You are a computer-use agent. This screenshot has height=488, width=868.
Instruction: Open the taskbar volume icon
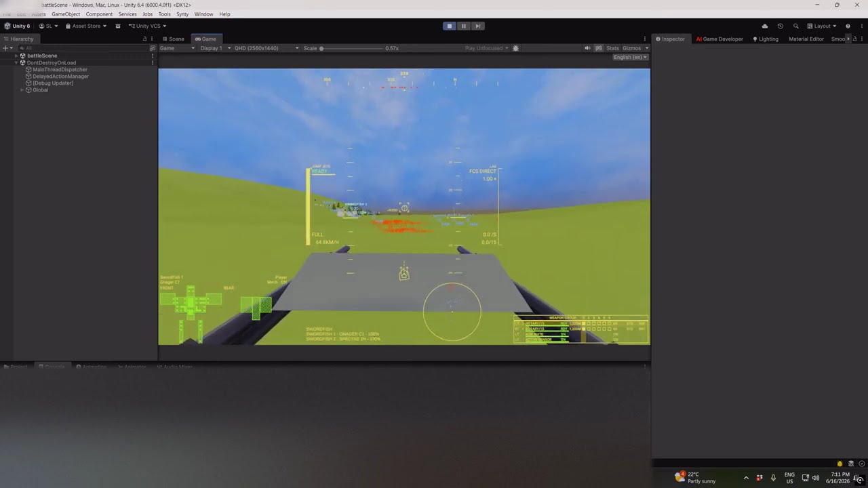816,478
